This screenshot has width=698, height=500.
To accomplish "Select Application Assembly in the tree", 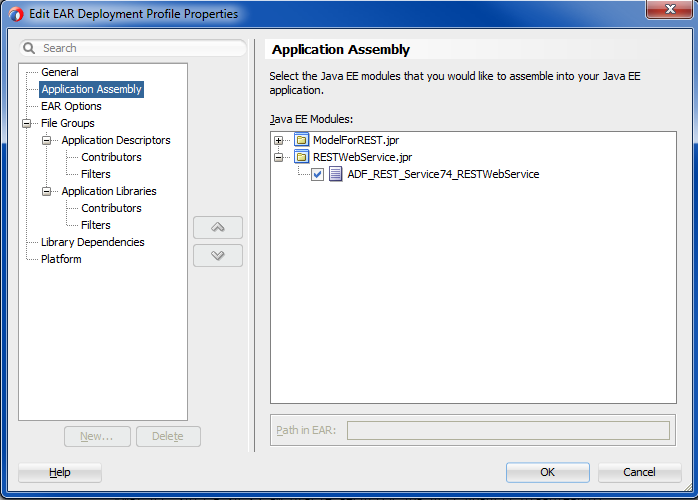I will (92, 89).
